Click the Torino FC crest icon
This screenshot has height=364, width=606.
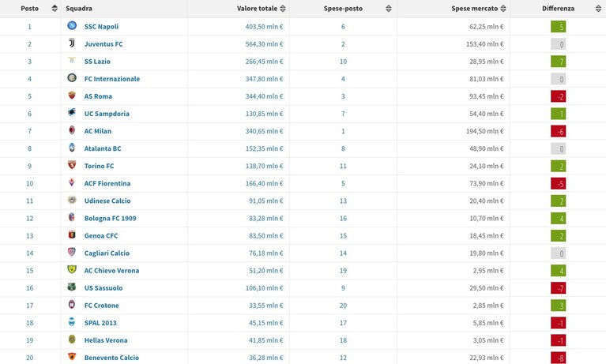click(72, 164)
